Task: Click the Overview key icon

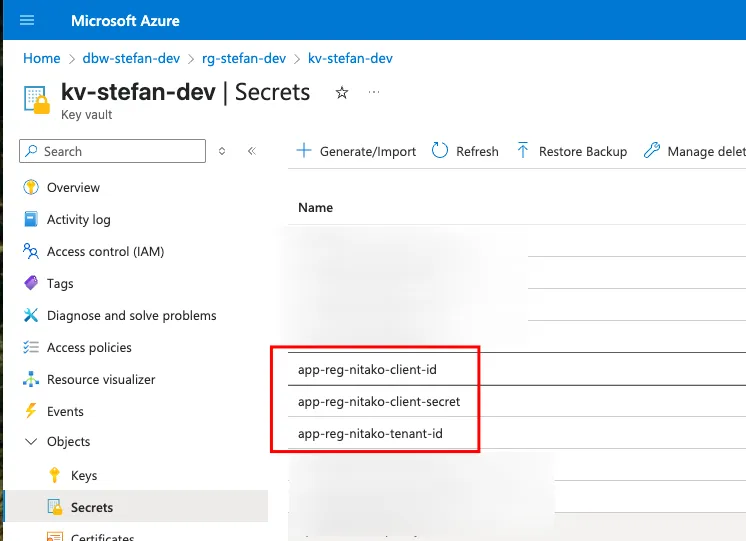Action: (x=30, y=187)
